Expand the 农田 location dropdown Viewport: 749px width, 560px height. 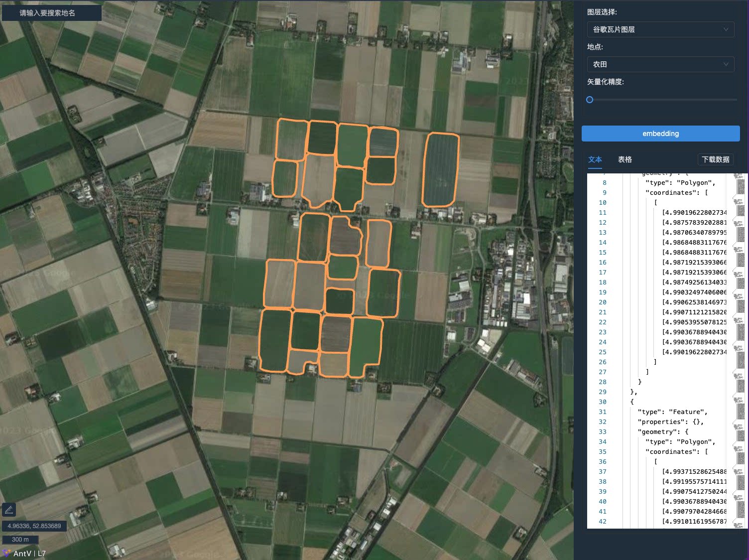(x=660, y=64)
